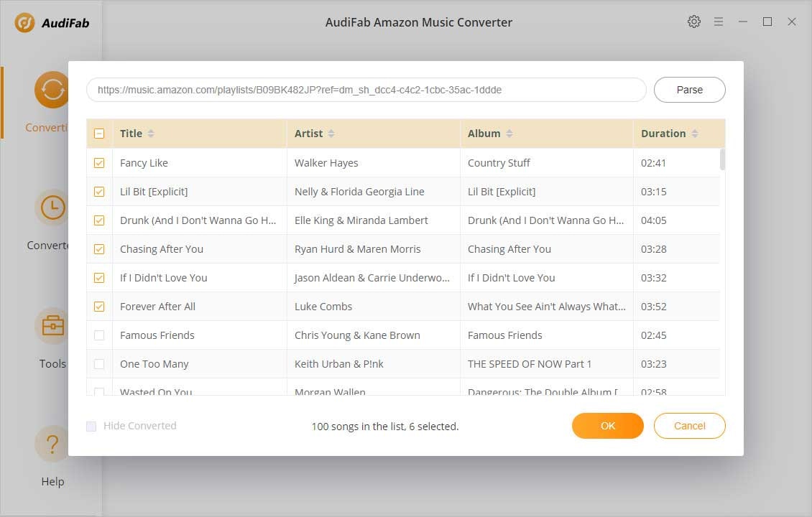Click the AudiFab logo icon
Viewport: 812px width, 517px height.
[24, 23]
